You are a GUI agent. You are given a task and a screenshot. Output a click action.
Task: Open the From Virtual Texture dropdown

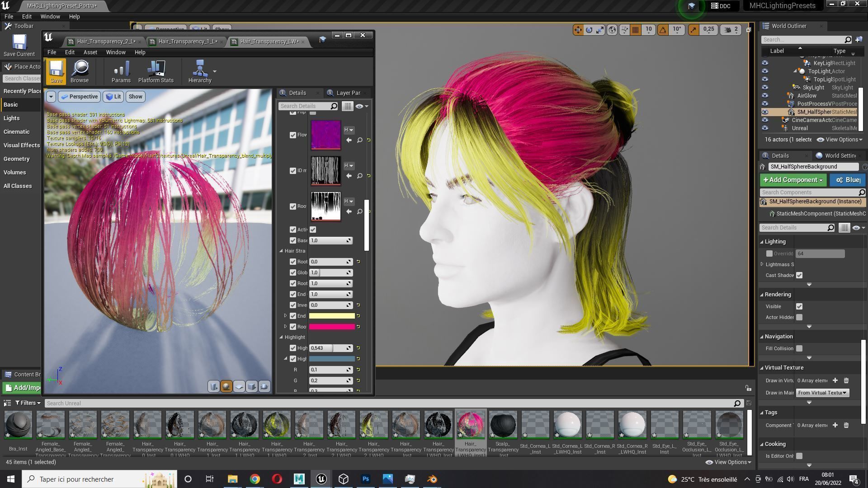[822, 393]
